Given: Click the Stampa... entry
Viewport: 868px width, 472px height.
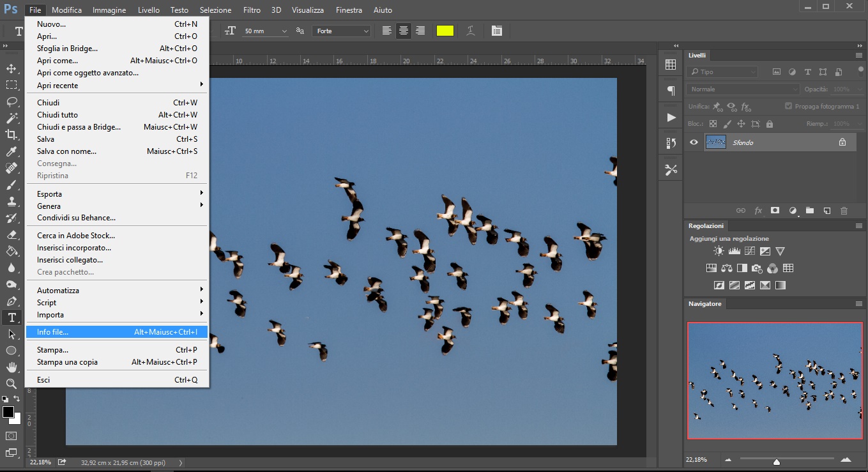Looking at the screenshot, I should pos(116,350).
